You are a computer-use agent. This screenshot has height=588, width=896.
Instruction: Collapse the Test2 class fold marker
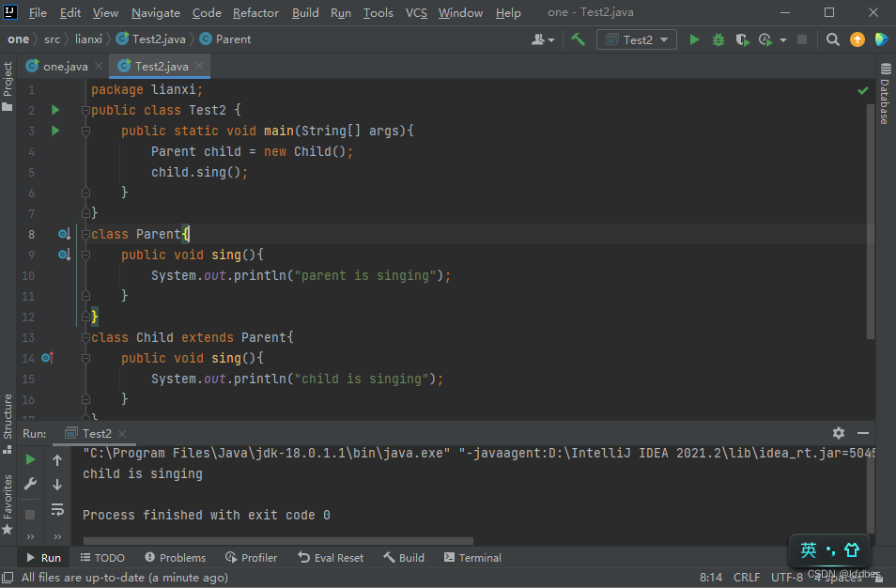click(85, 111)
